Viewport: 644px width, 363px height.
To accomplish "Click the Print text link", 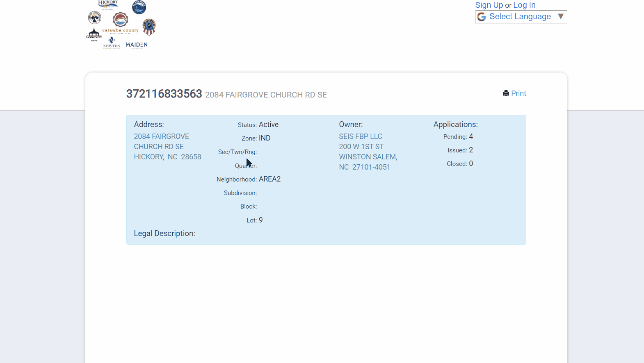I will pos(518,93).
